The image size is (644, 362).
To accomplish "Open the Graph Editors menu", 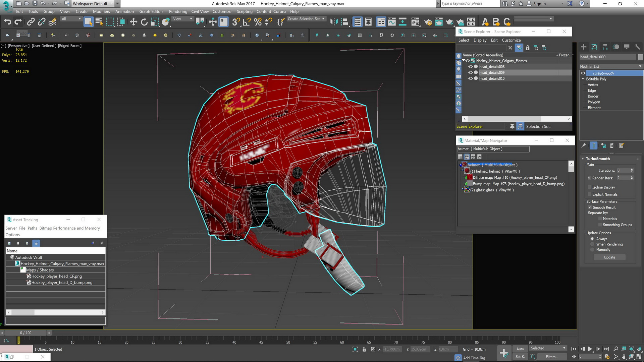I will tap(151, 11).
